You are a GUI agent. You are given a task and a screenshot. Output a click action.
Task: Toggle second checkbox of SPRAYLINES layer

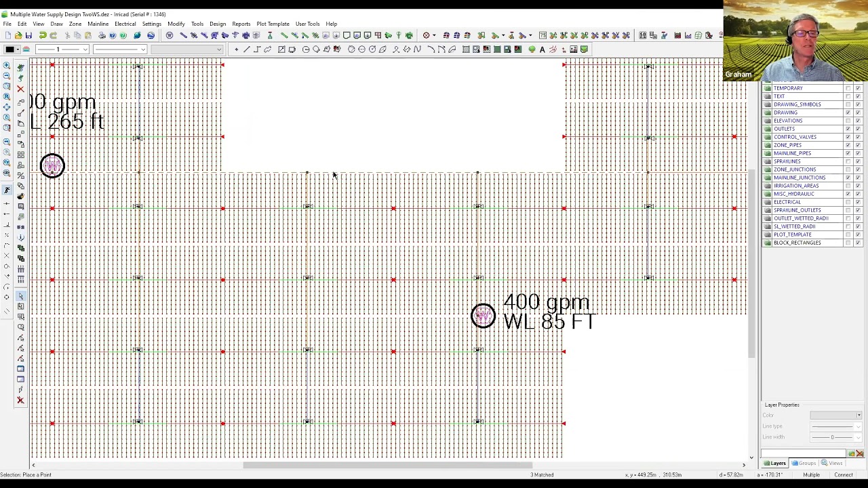(858, 161)
